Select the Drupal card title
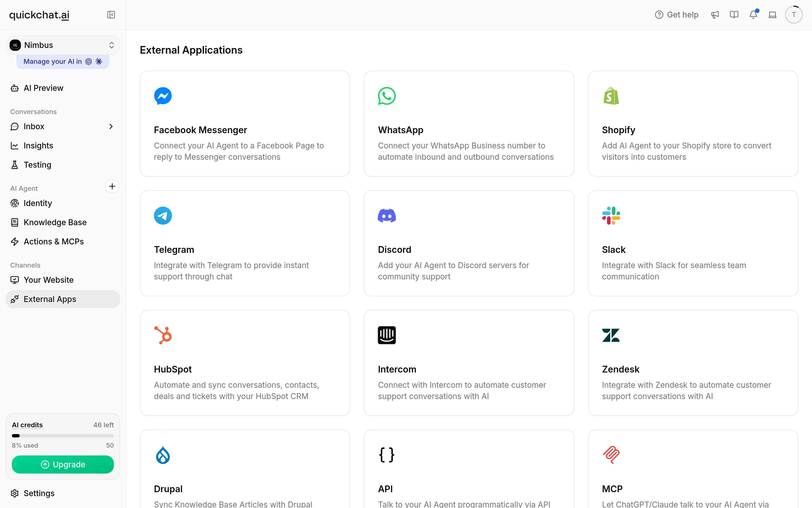The width and height of the screenshot is (812, 508). point(168,489)
